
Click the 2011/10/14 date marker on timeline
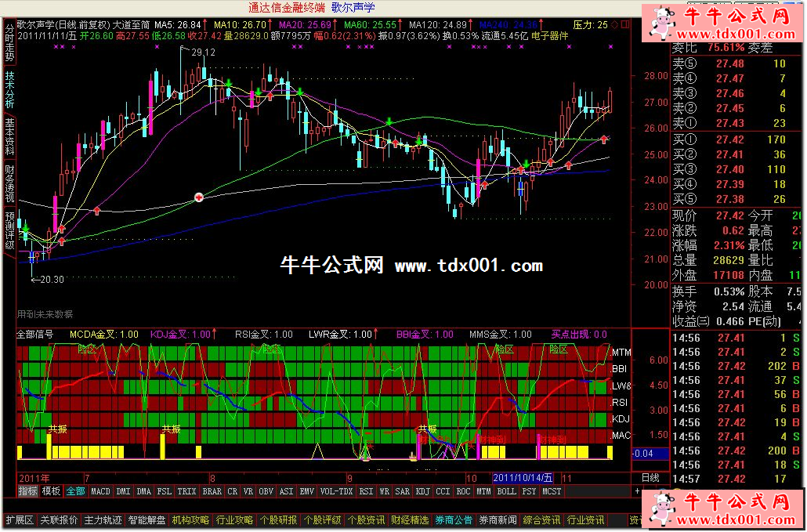click(x=523, y=477)
